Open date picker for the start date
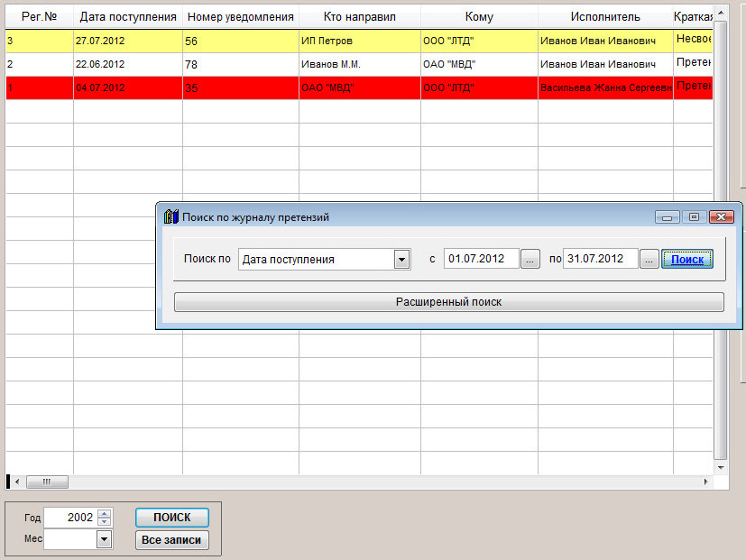The width and height of the screenshot is (746, 560). [530, 260]
